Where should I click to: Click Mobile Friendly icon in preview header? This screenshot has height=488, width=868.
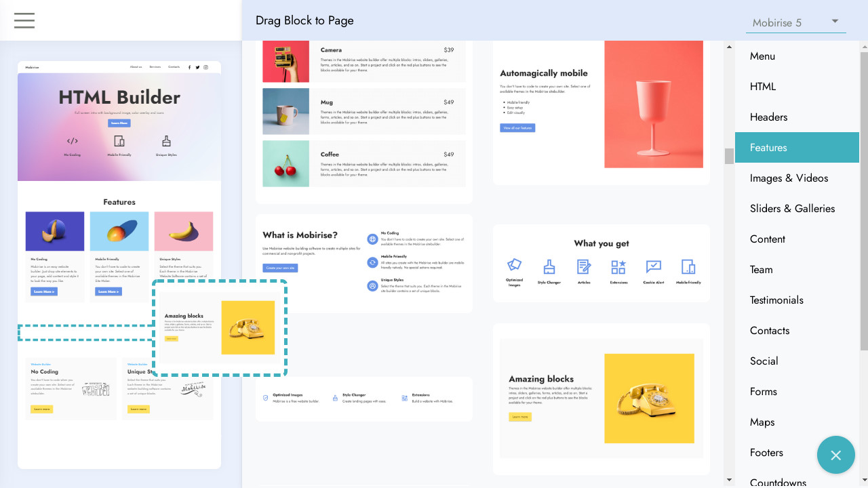[x=119, y=141]
